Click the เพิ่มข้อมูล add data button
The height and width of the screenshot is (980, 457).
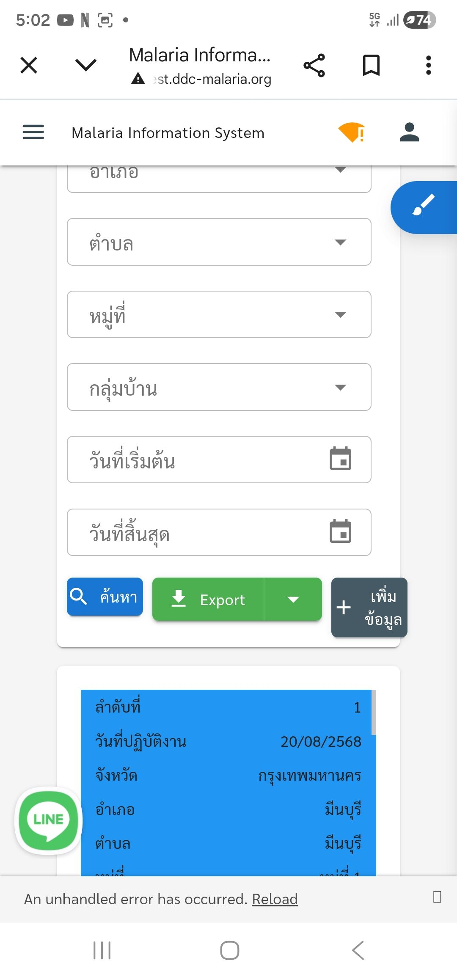click(369, 607)
